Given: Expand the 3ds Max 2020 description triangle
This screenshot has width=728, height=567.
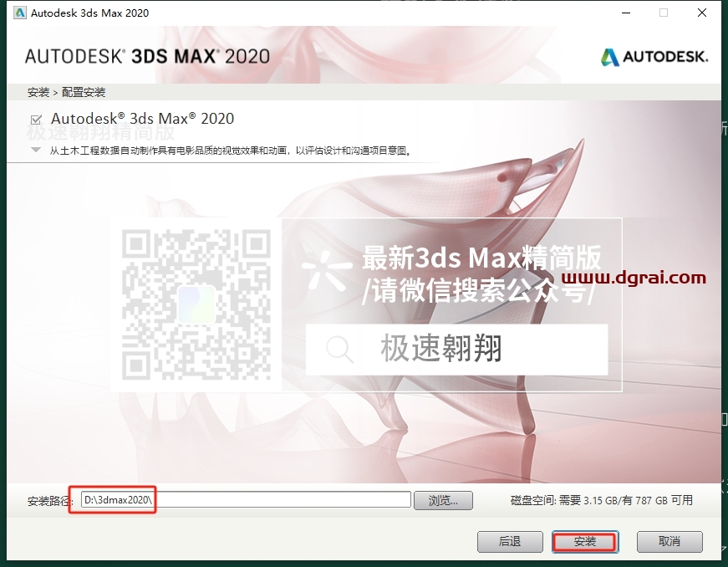Looking at the screenshot, I should point(36,150).
